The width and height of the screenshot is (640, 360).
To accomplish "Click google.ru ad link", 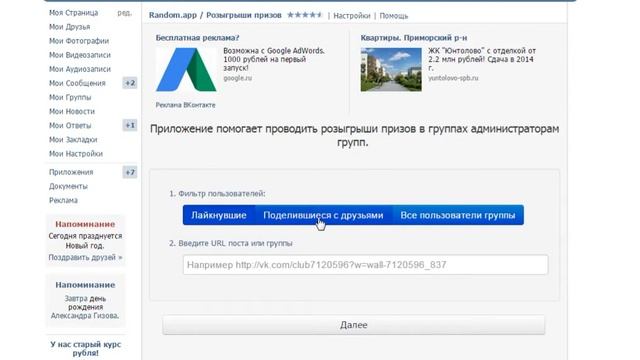I will pos(238,78).
